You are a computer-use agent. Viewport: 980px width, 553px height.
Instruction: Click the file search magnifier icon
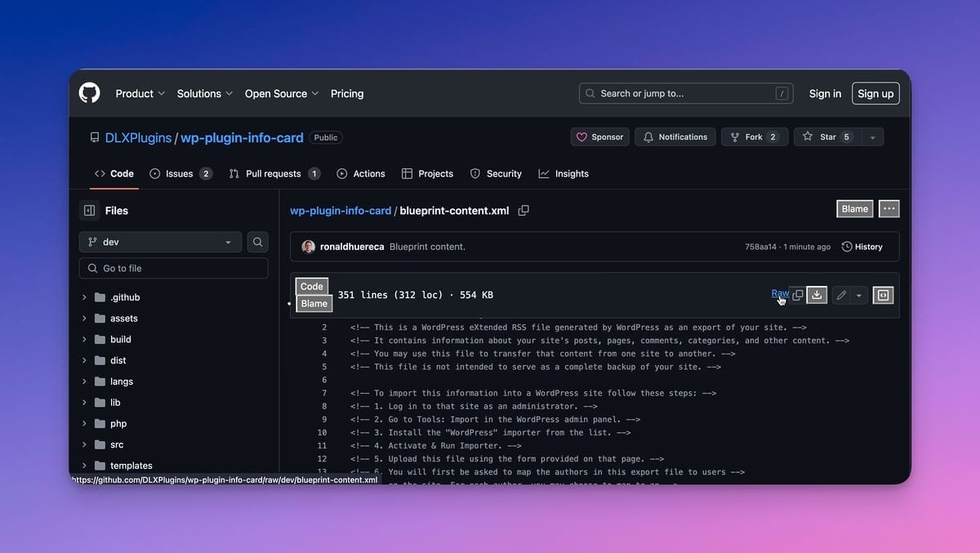[257, 242]
